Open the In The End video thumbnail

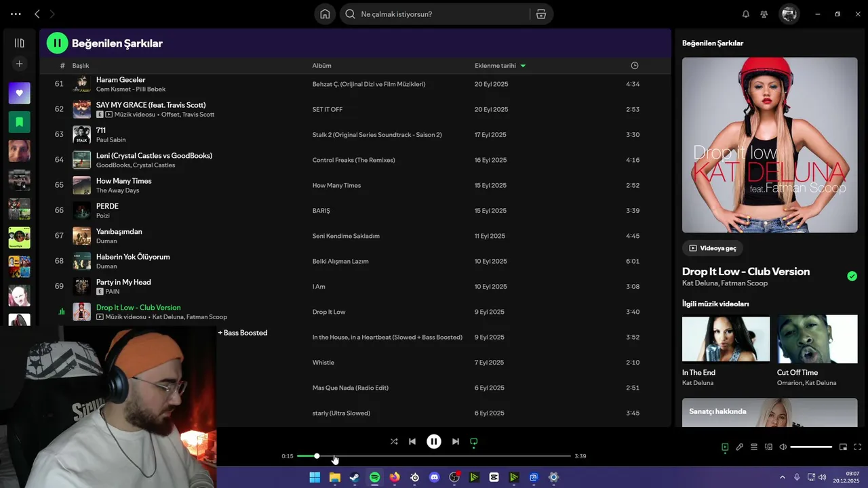726,339
